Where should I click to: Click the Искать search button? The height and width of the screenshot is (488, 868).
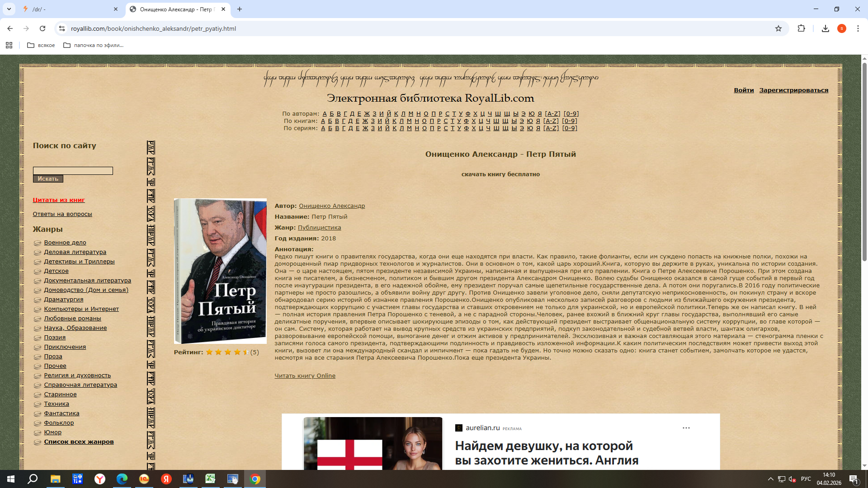tap(48, 179)
